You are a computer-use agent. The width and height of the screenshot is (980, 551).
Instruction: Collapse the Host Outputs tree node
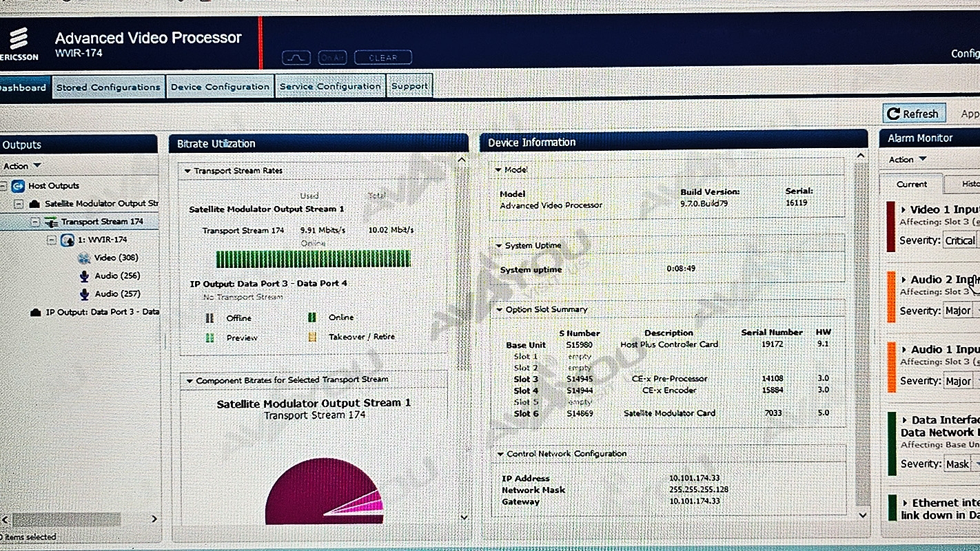tap(4, 185)
